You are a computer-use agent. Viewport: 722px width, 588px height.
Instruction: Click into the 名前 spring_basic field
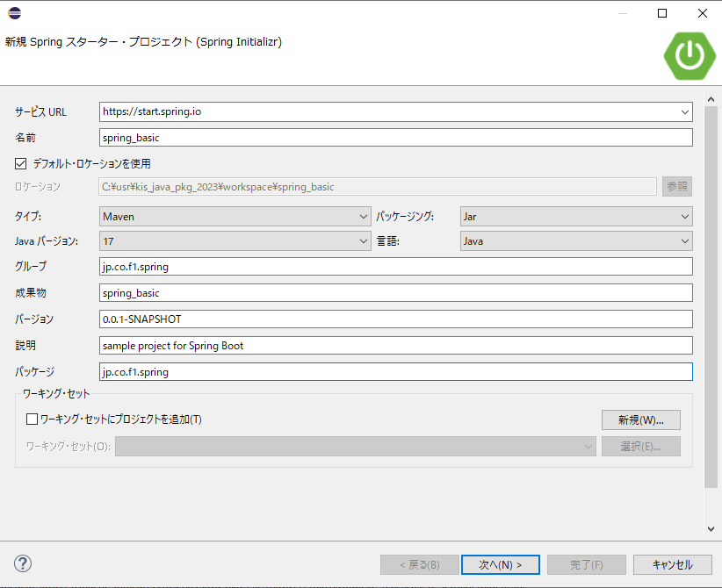[395, 138]
